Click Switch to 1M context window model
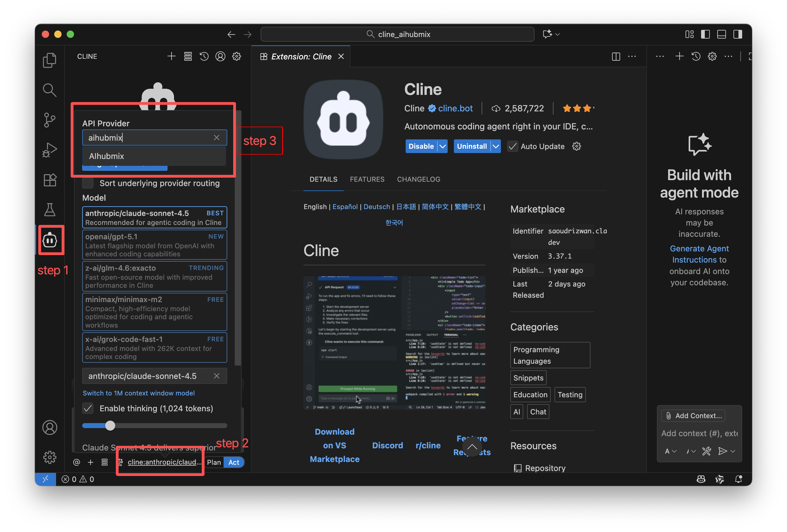The width and height of the screenshot is (787, 532). pyautogui.click(x=139, y=393)
